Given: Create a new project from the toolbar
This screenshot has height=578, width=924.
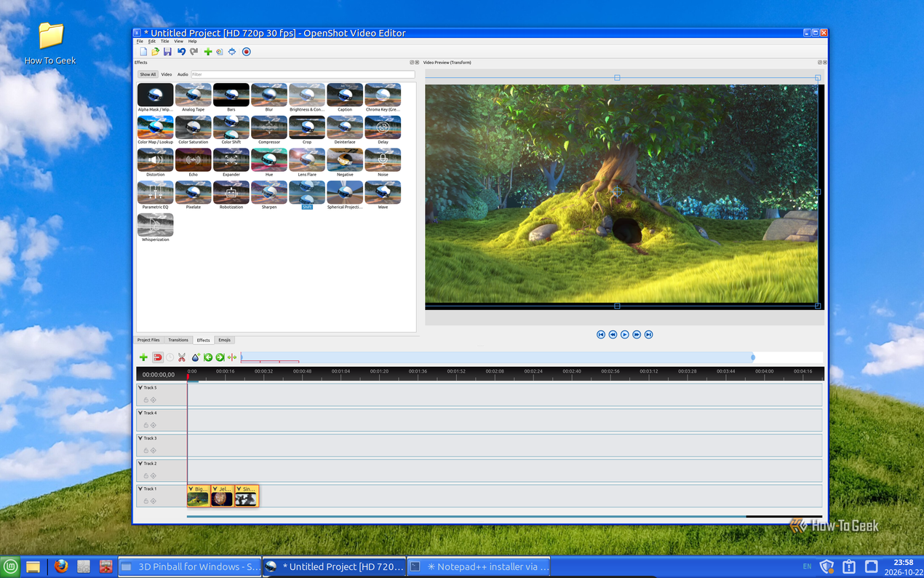Looking at the screenshot, I should 143,52.
